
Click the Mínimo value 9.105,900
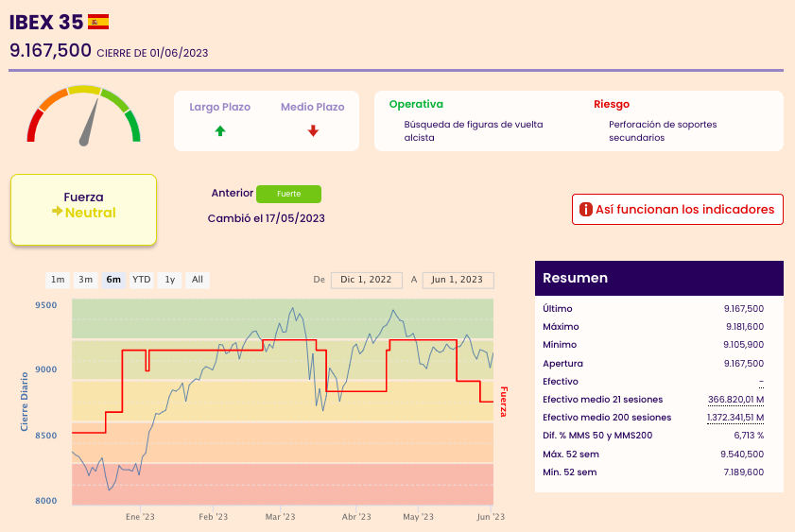[744, 345]
